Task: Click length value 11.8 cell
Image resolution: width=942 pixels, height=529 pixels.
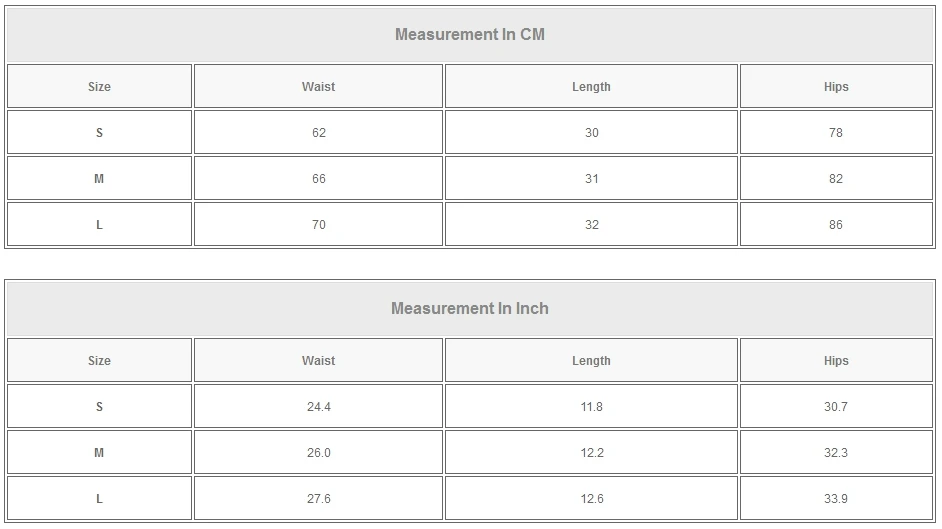Action: (591, 407)
